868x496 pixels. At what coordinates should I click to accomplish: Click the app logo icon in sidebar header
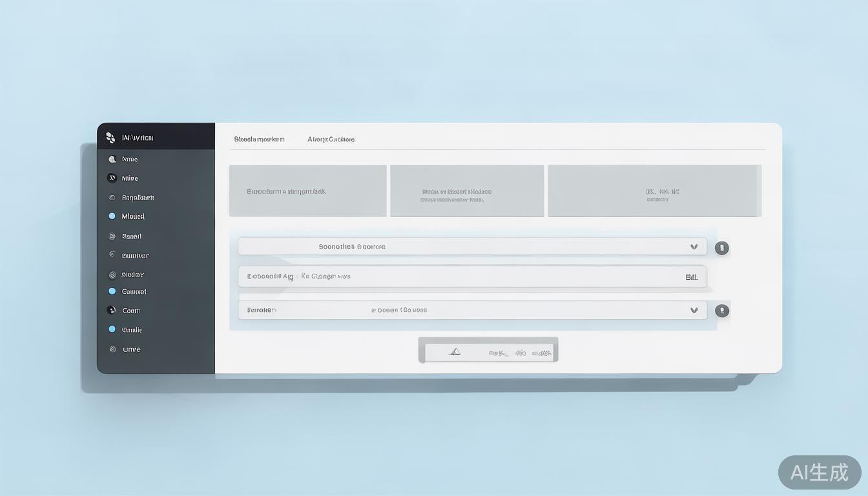110,138
